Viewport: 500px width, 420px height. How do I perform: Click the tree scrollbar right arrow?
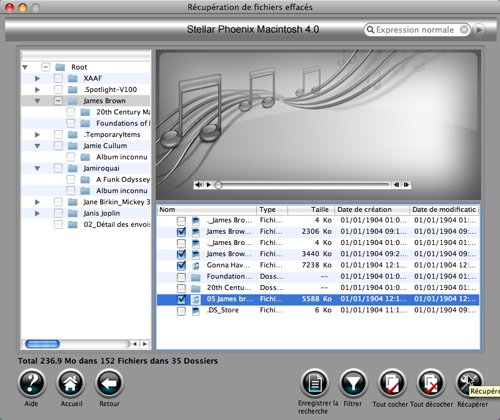tap(145, 344)
